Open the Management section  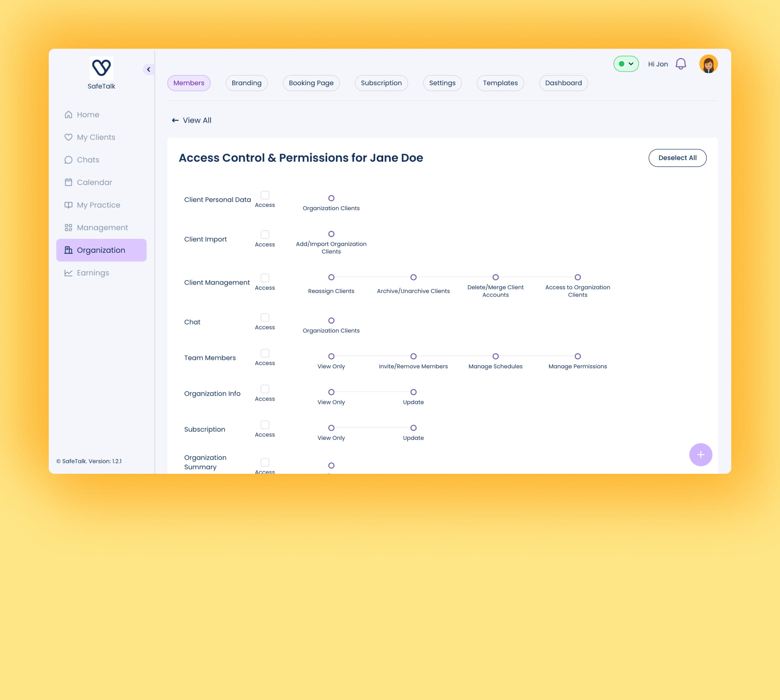(x=102, y=227)
